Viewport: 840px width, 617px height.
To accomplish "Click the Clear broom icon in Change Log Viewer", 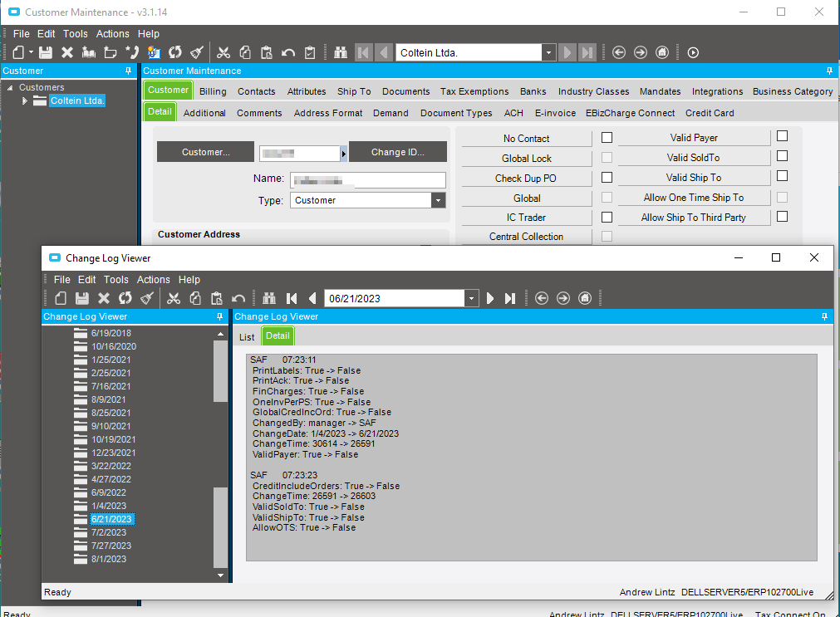I will pyautogui.click(x=146, y=298).
